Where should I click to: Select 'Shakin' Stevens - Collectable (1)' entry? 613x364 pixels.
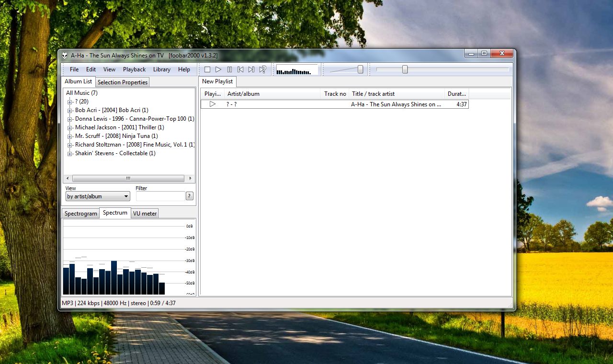[115, 153]
